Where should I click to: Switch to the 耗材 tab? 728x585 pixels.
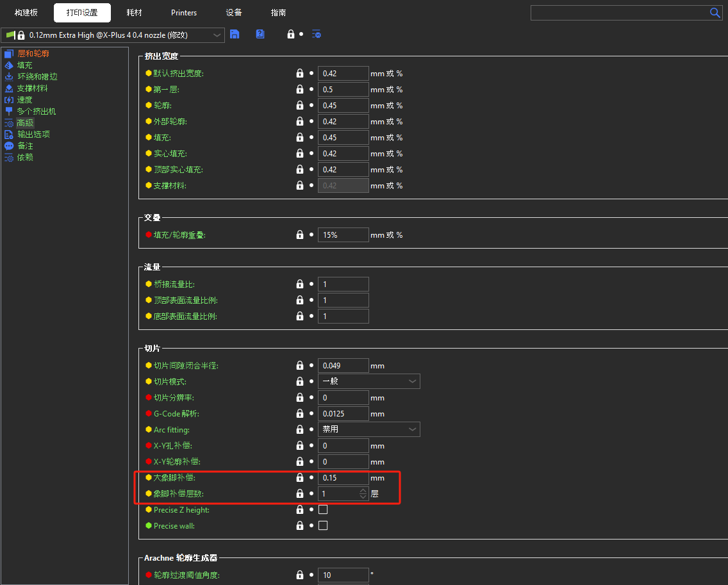134,13
